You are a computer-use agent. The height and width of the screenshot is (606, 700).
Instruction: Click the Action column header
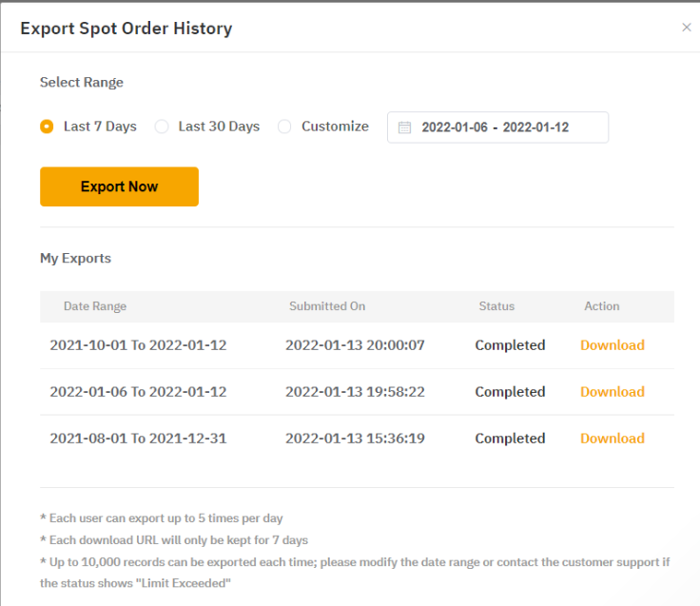click(601, 306)
